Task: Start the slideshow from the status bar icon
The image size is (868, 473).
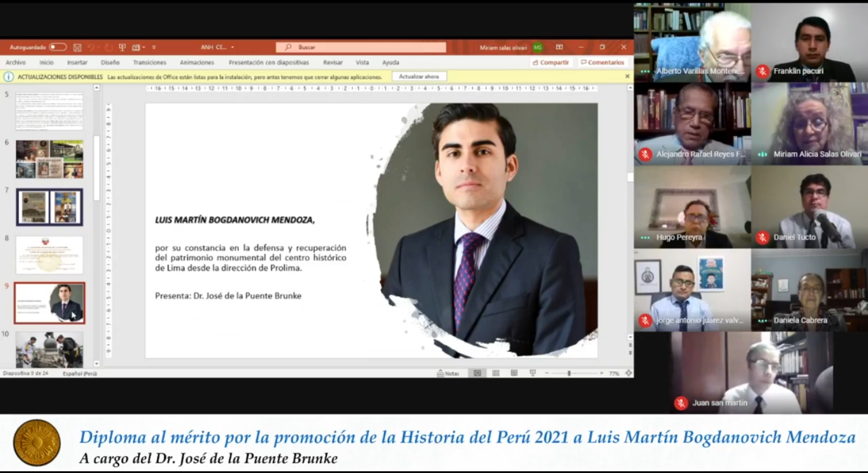Action: [532, 373]
